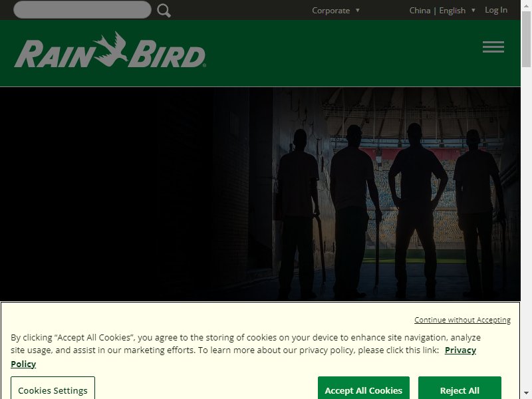This screenshot has height=399, width=532.
Task: Click the Reject All button
Action: click(x=460, y=389)
